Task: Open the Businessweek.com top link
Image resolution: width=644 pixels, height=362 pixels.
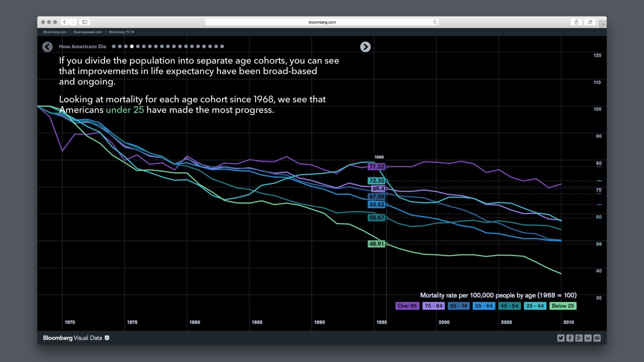Action: [x=88, y=32]
